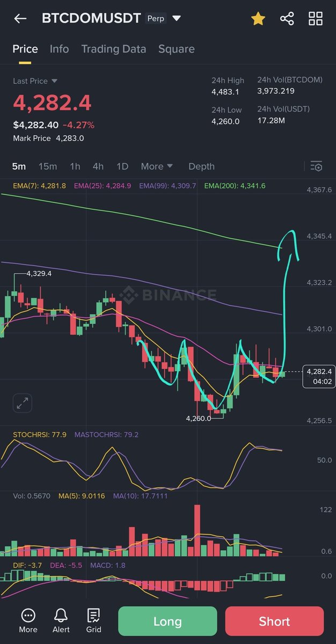The image size is (336, 644).
Task: Expand the More timeframes dropdown
Action: (157, 166)
